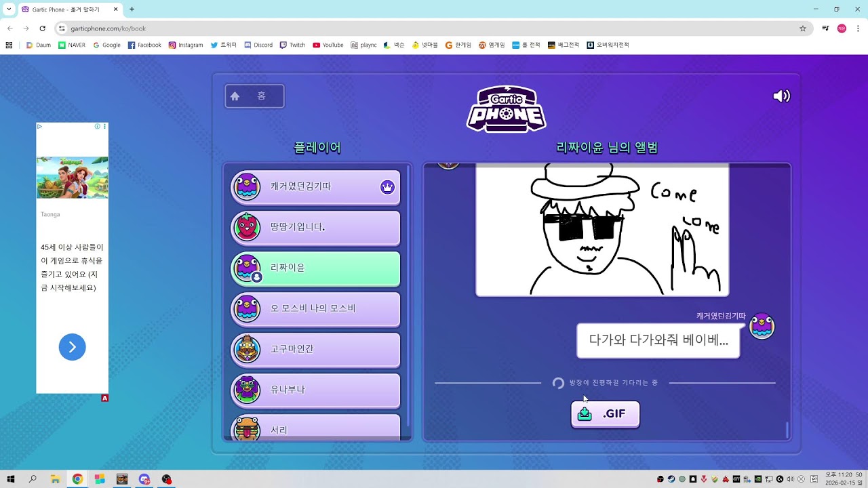The image size is (868, 488).
Task: Open the Instagram bookmark
Action: [x=186, y=45]
